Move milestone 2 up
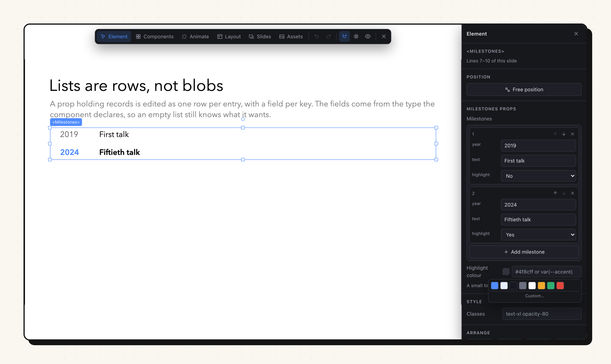Screen dimensions: 611x364 pyautogui.click(x=555, y=193)
